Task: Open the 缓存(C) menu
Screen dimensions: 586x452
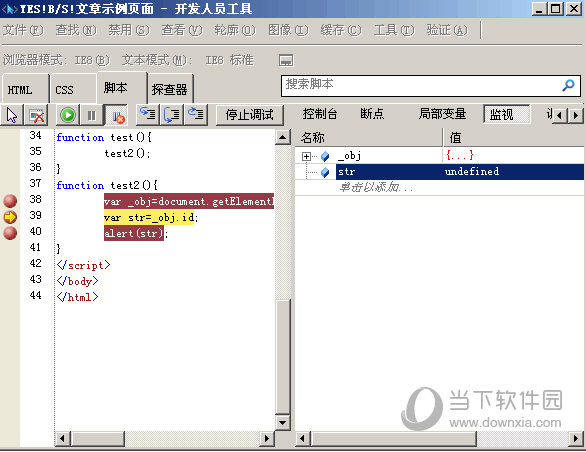Action: (341, 30)
